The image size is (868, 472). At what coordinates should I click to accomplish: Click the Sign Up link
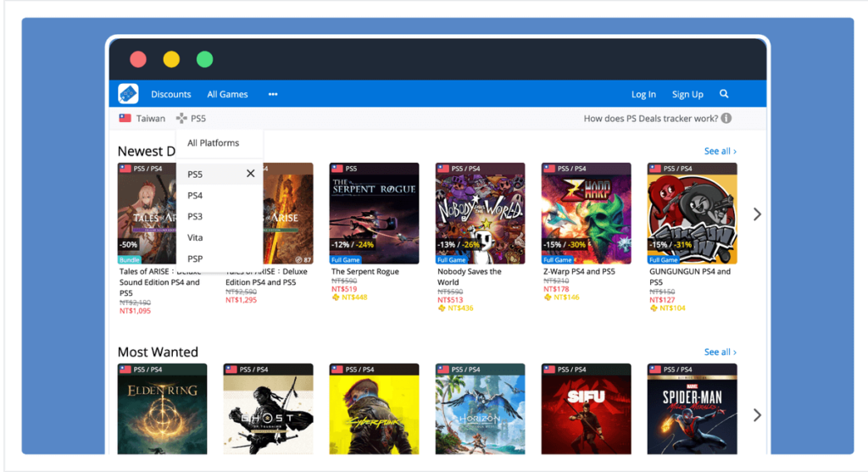click(687, 94)
